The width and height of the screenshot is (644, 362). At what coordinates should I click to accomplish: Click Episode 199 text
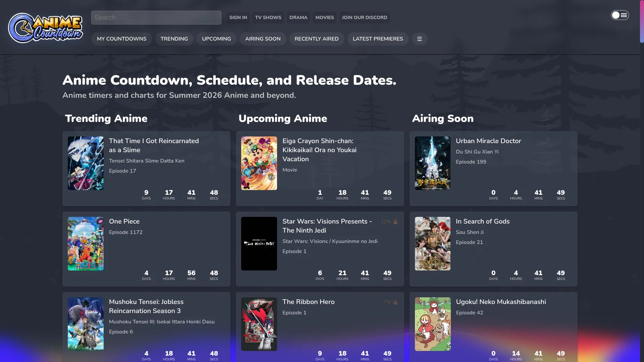point(471,162)
